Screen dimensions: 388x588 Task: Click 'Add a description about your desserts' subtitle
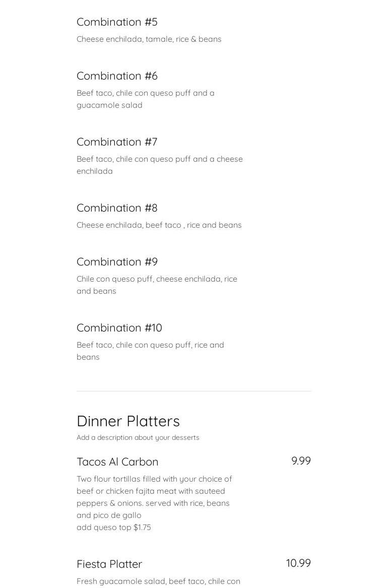(x=138, y=438)
